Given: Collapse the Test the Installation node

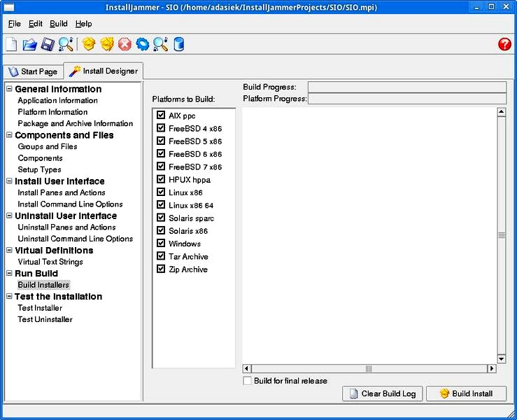Looking at the screenshot, I should 9,296.
